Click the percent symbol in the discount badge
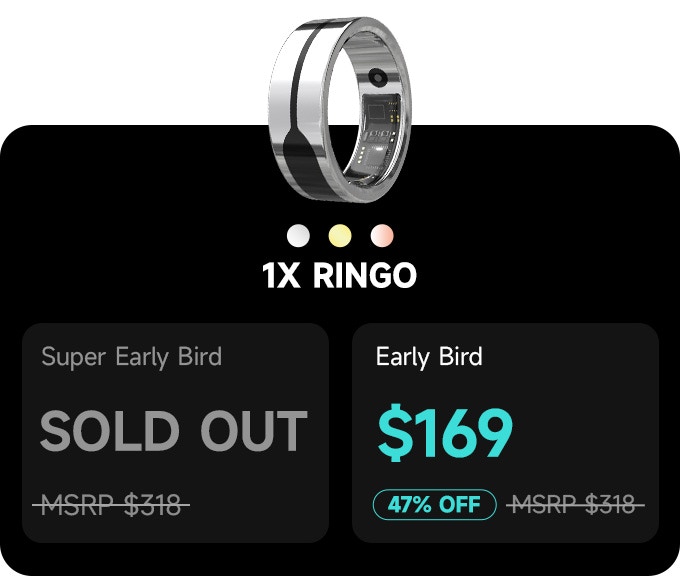The width and height of the screenshot is (680, 576). (x=422, y=504)
